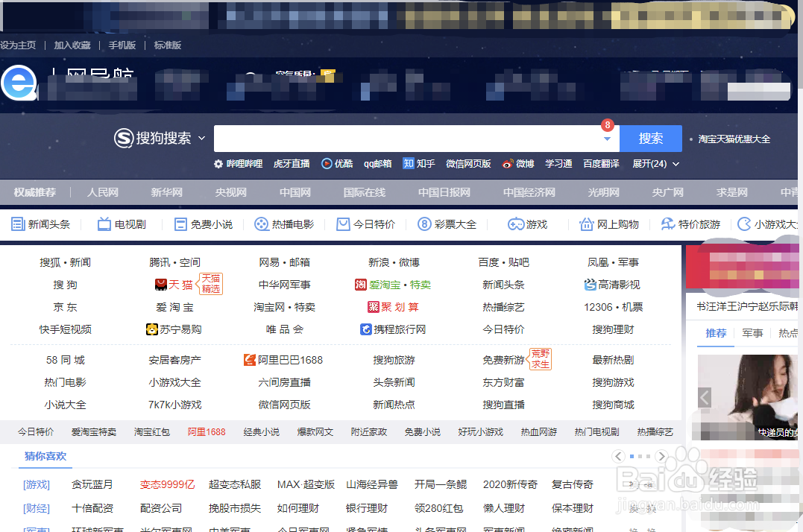Expand the 展开(24) shortcut list
This screenshot has width=803, height=532.
tap(656, 164)
